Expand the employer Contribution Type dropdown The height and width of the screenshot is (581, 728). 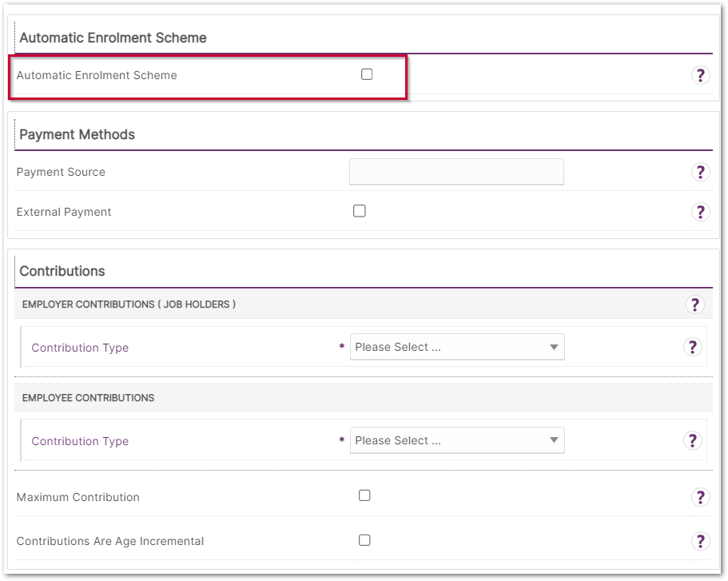click(x=457, y=347)
